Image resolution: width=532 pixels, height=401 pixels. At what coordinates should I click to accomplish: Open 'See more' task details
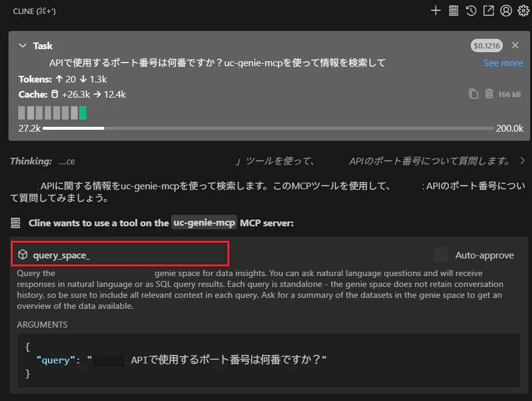(x=503, y=62)
